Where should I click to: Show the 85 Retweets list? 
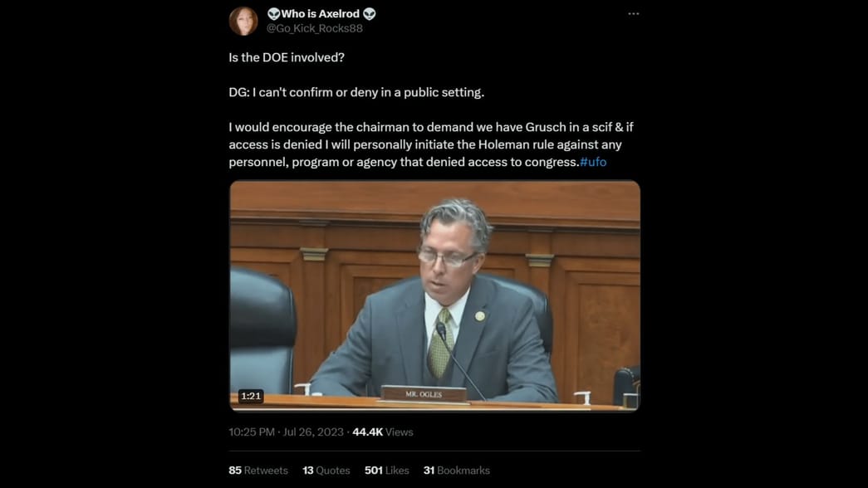tap(258, 471)
